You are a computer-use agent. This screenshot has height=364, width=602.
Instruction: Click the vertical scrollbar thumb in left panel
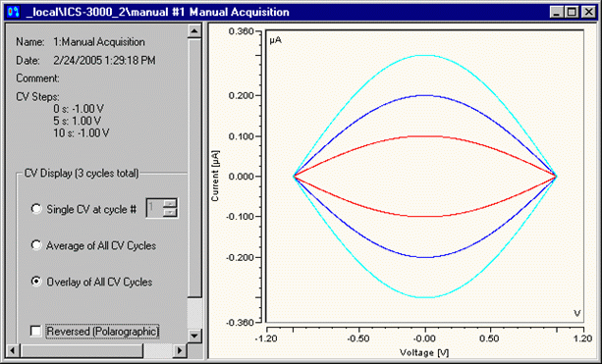coord(194,168)
